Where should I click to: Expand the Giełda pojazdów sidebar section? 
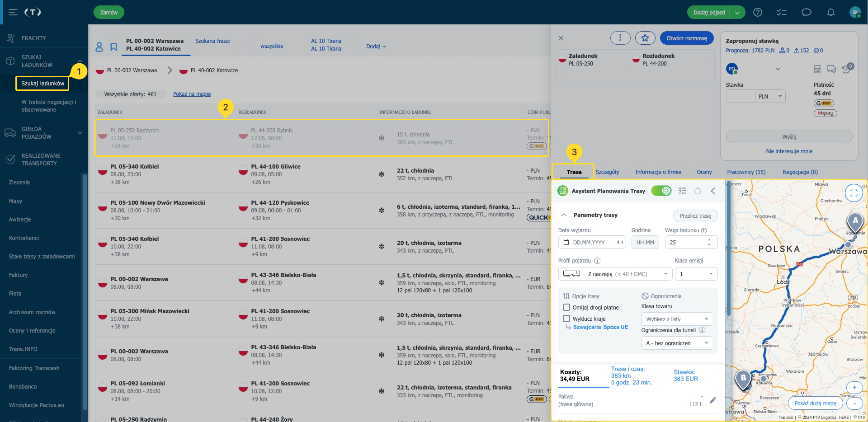click(80, 133)
